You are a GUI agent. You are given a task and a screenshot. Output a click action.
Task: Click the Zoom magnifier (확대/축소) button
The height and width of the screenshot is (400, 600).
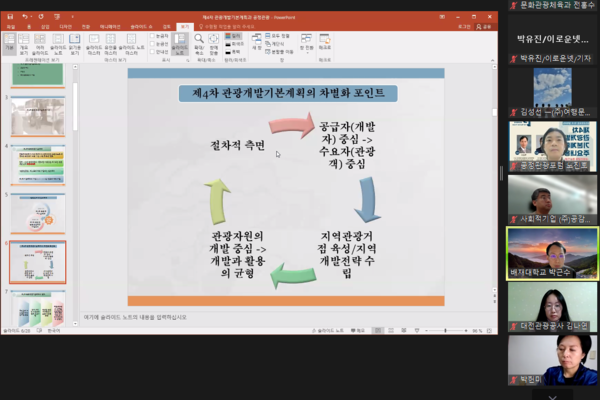(x=199, y=44)
